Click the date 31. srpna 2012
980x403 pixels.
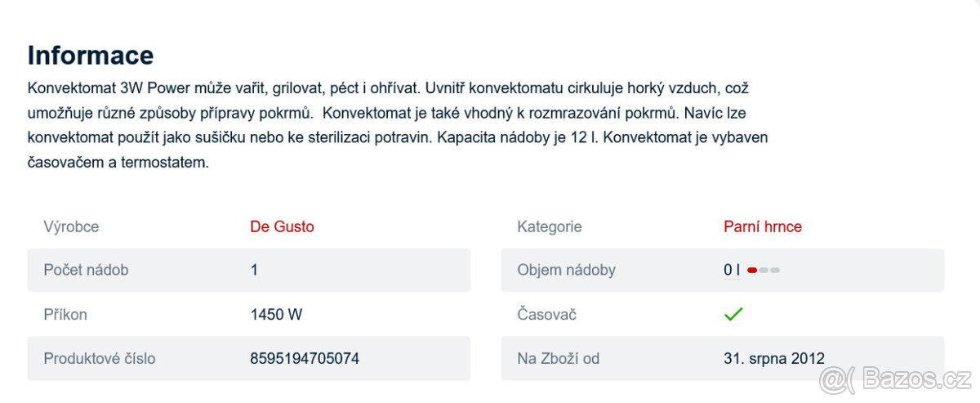point(774,358)
